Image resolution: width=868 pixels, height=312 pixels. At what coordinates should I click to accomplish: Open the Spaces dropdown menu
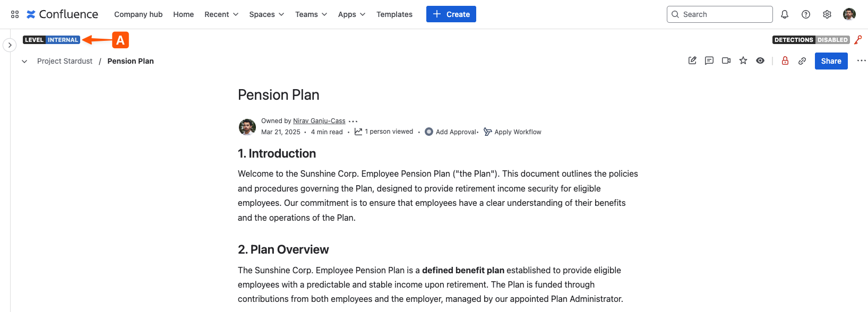point(267,14)
